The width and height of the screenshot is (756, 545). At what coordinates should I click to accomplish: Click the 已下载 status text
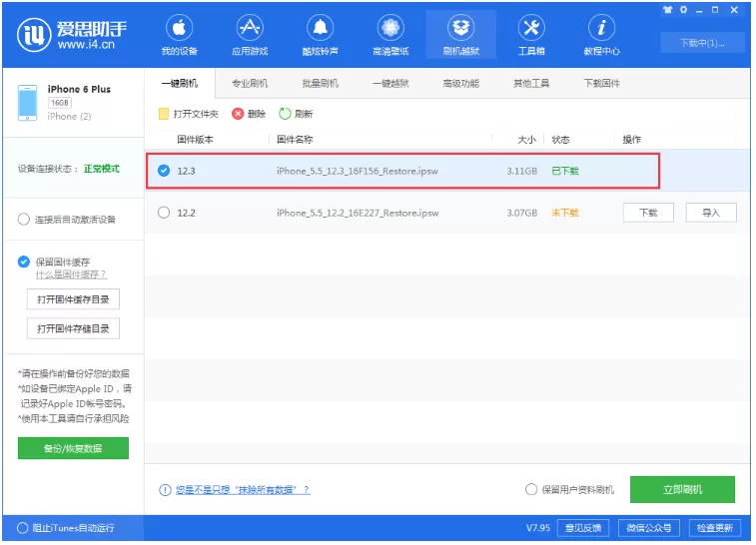click(565, 171)
